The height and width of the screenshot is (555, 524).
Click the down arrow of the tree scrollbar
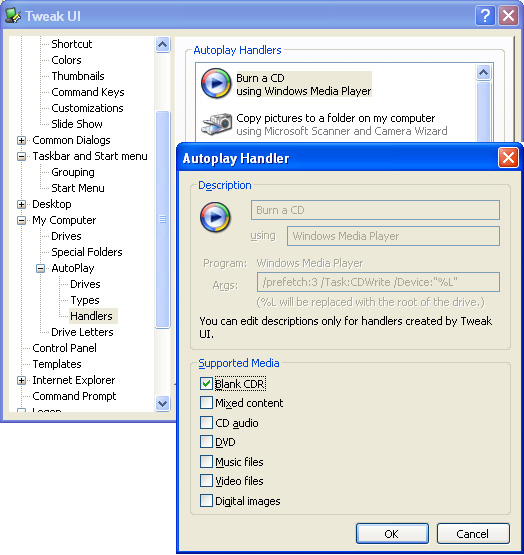pos(163,404)
